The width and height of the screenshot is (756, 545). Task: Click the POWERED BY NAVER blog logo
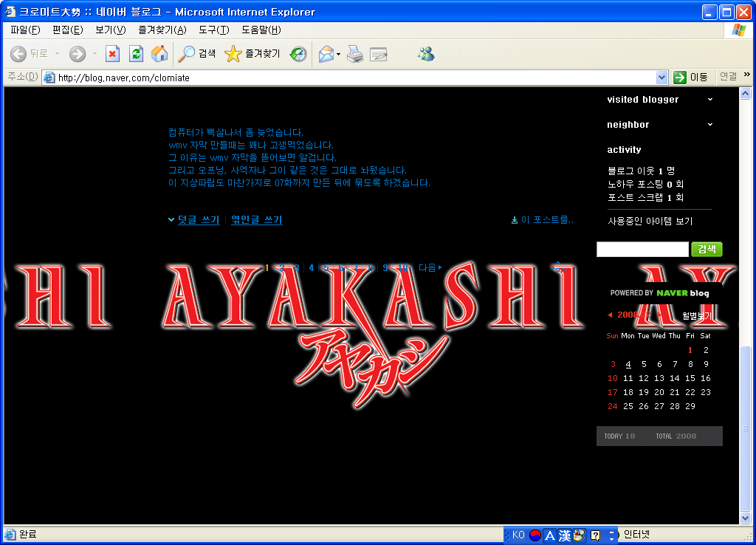pos(659,292)
